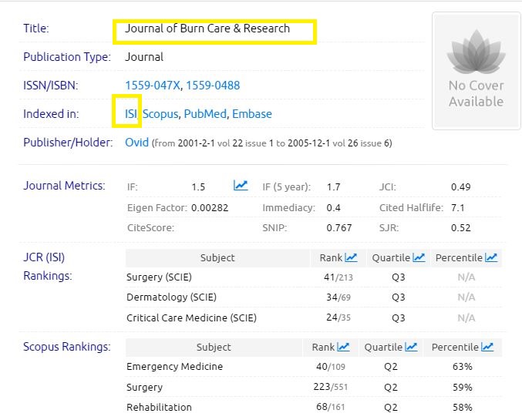Click the JCR Rank trend chart icon
The height and width of the screenshot is (420, 522).
click(x=351, y=257)
